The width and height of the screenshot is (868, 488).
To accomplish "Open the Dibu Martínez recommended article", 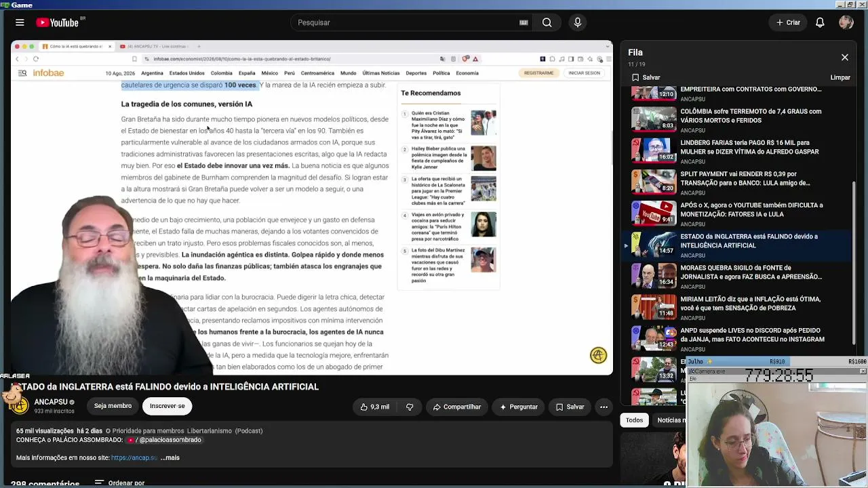I will tap(448, 266).
